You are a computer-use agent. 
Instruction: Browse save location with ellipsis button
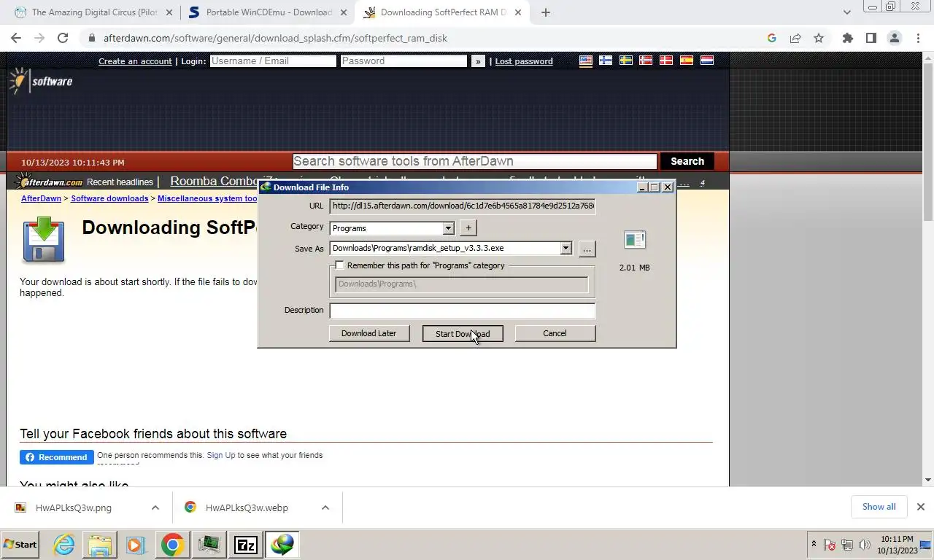pyautogui.click(x=587, y=249)
